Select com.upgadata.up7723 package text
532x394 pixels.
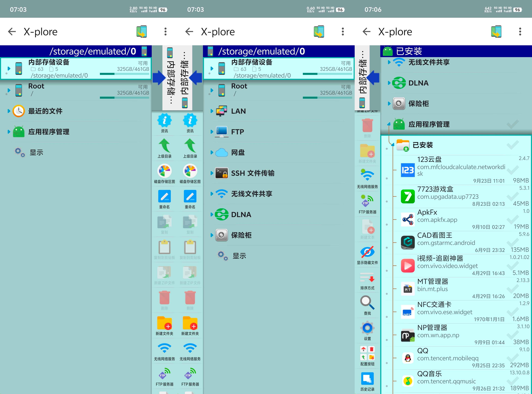(x=448, y=197)
